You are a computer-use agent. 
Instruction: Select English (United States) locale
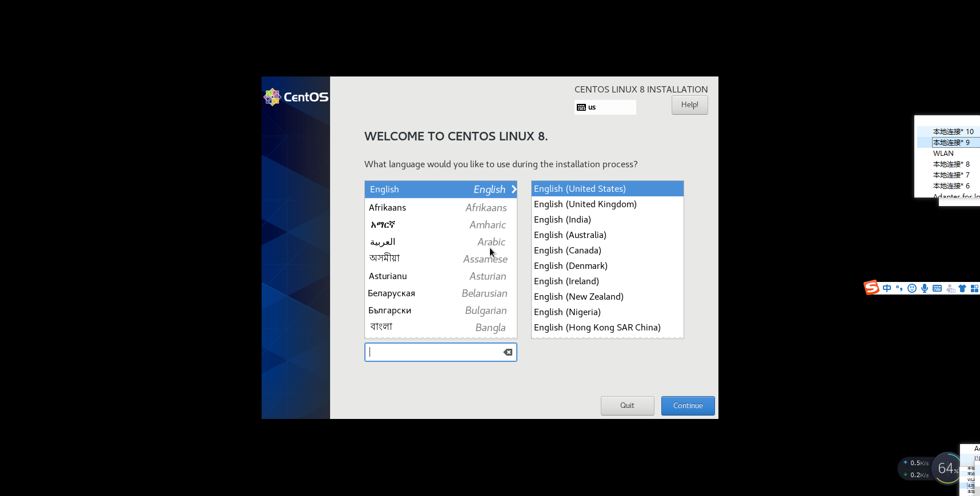(608, 189)
